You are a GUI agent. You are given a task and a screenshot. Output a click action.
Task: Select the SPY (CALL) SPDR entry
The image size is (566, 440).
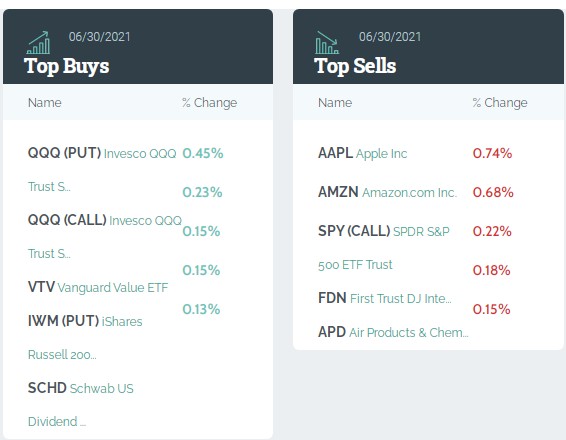tap(384, 247)
